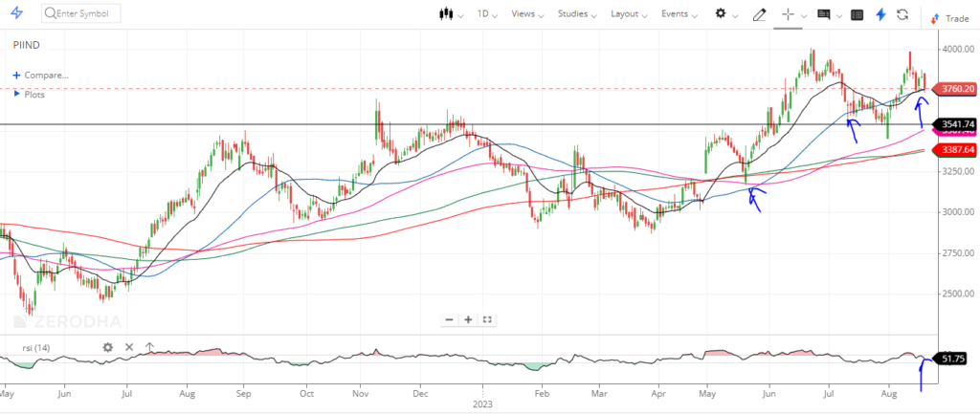This screenshot has height=414, width=980.
Task: Click the 3000.00 price axis label
Action: [958, 212]
